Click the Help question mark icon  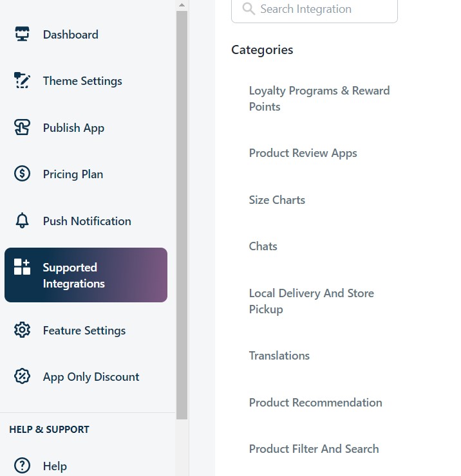click(x=22, y=465)
